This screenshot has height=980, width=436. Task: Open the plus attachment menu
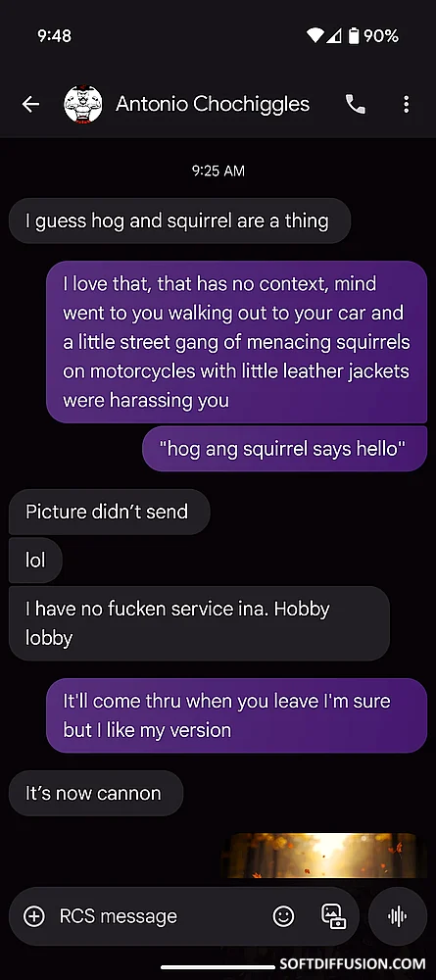tap(33, 916)
